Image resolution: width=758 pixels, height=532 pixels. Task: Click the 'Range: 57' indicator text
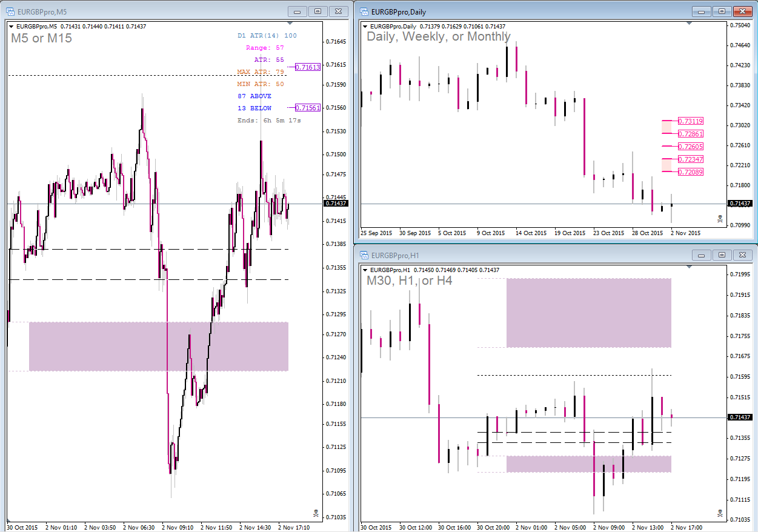tap(265, 48)
